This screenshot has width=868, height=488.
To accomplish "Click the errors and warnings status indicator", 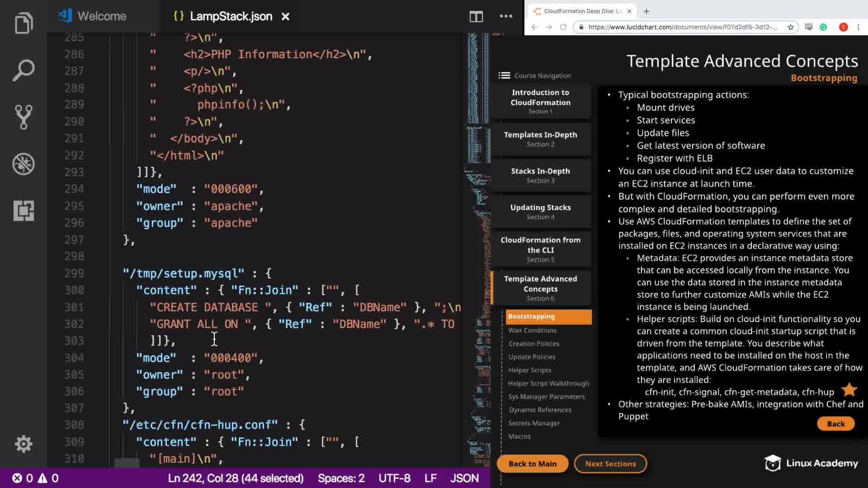I will pyautogui.click(x=35, y=478).
